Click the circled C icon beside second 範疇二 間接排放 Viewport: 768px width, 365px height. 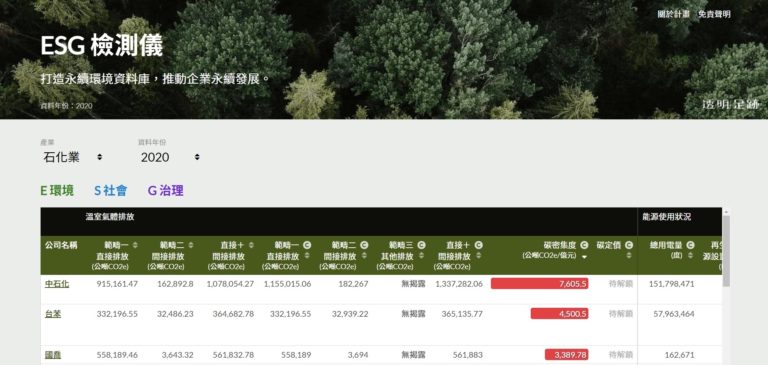(x=364, y=245)
